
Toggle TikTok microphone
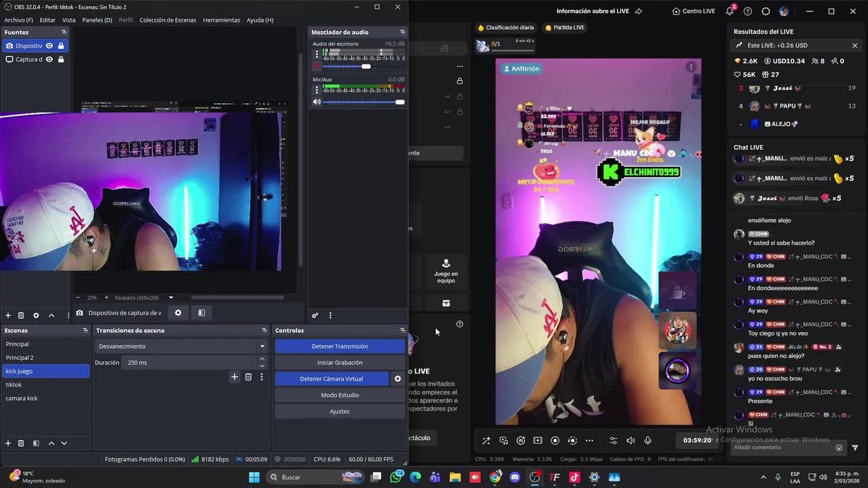[648, 441]
